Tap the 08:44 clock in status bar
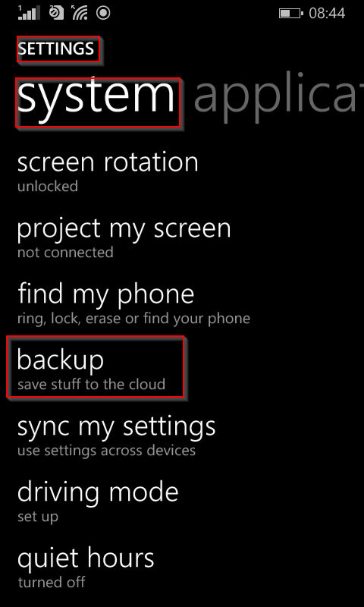This screenshot has width=364, height=607. click(x=327, y=14)
